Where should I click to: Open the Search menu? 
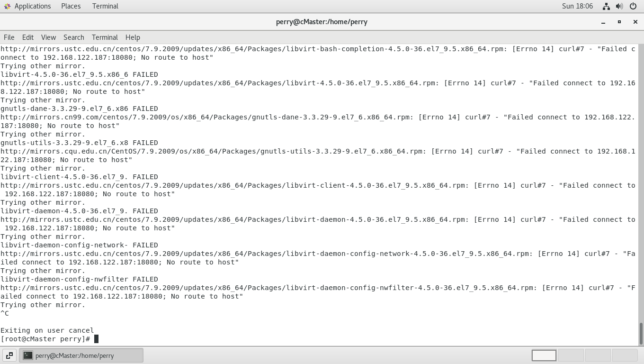point(73,37)
